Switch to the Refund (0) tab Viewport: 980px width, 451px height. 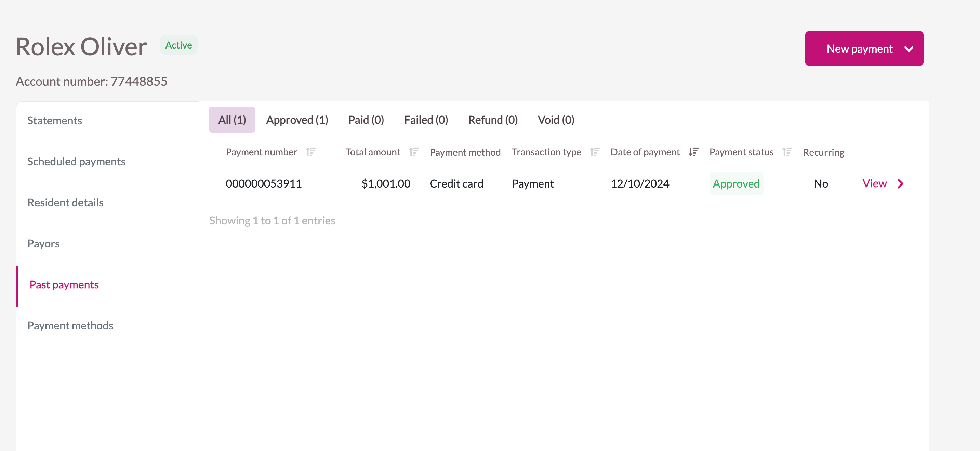(493, 120)
